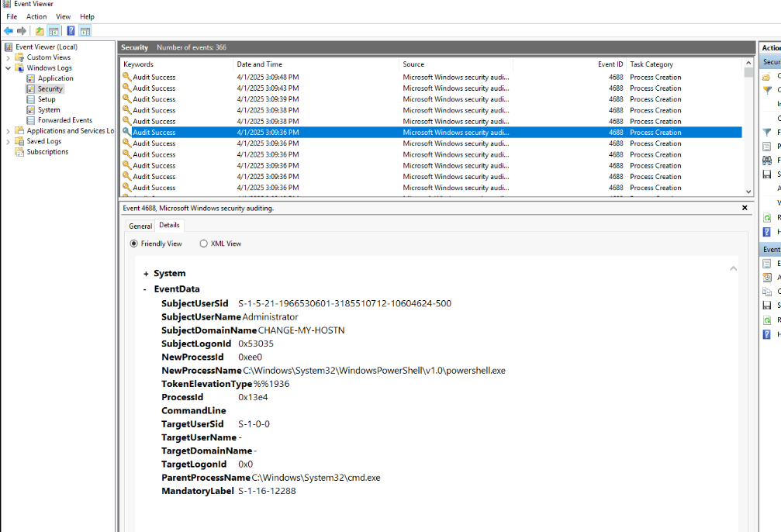Select the System log in the tree
Image resolution: width=781 pixels, height=532 pixels.
49,110
